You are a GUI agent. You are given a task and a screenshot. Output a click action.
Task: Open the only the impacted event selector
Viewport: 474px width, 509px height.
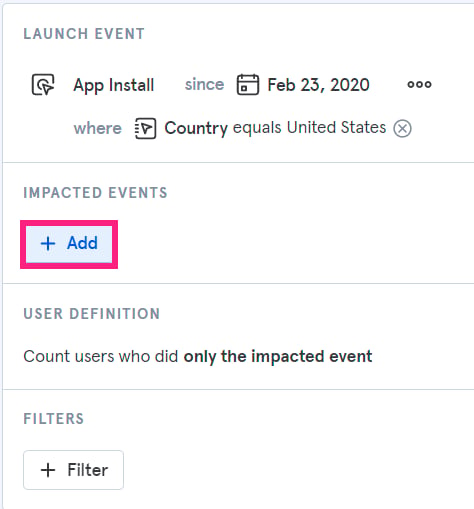pos(278,356)
